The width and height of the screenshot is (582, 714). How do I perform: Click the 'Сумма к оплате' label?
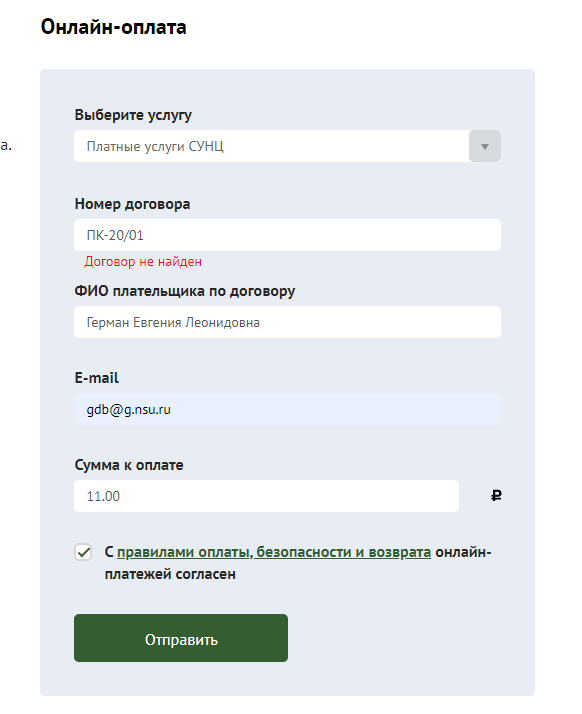pyautogui.click(x=129, y=465)
